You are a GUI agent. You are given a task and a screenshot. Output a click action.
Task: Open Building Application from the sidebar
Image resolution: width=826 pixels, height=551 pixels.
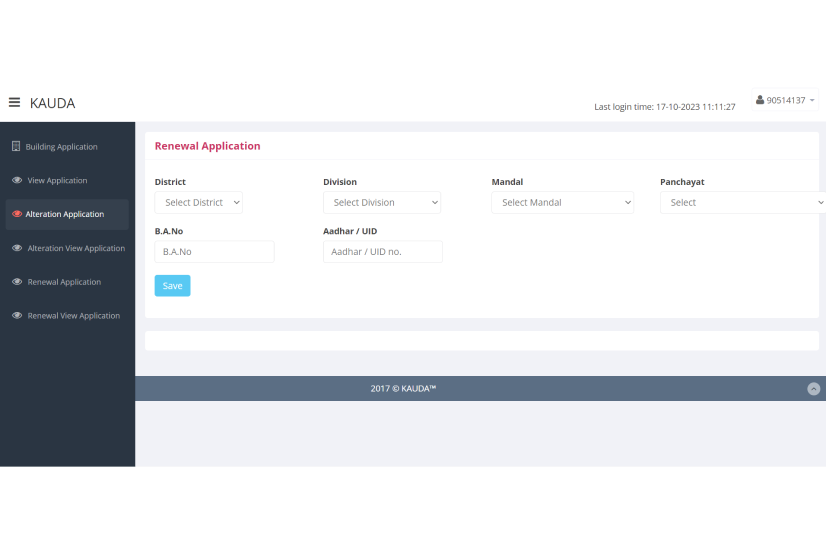point(62,147)
